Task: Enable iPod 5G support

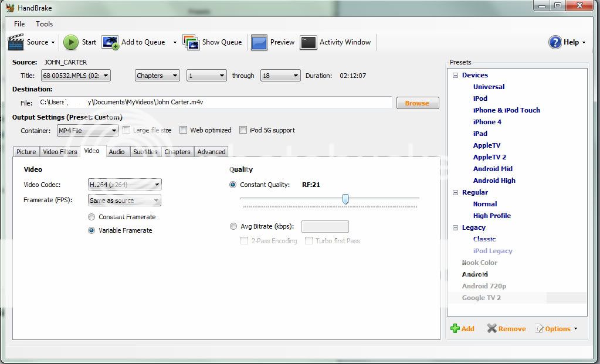Action: 244,130
